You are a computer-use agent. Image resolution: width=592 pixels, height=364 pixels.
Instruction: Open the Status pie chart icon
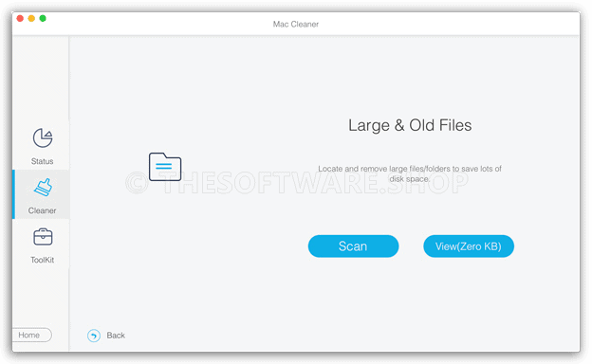pos(43,137)
